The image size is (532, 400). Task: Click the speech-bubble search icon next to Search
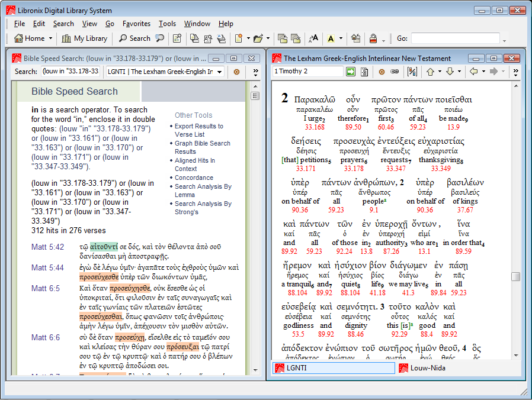coord(159,38)
